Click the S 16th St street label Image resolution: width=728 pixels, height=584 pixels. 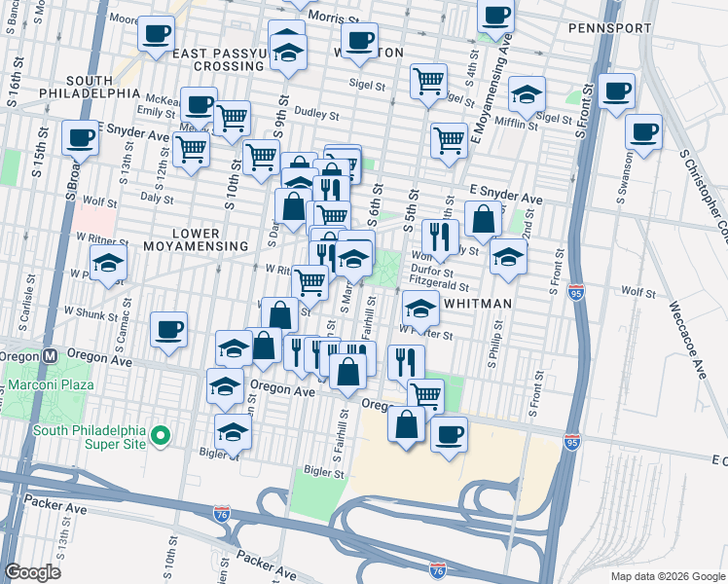coord(15,82)
